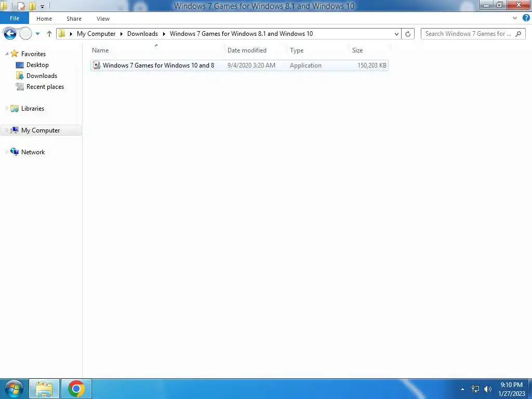Open the recent locations dropdown arrow
532x399 pixels.
point(37,34)
